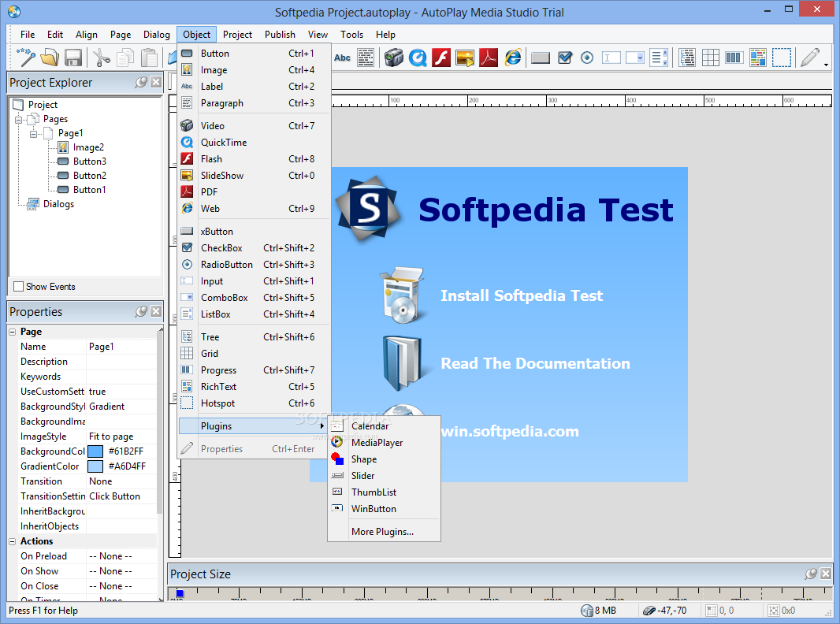Insert a Tree object from the toolbar

coord(687,58)
